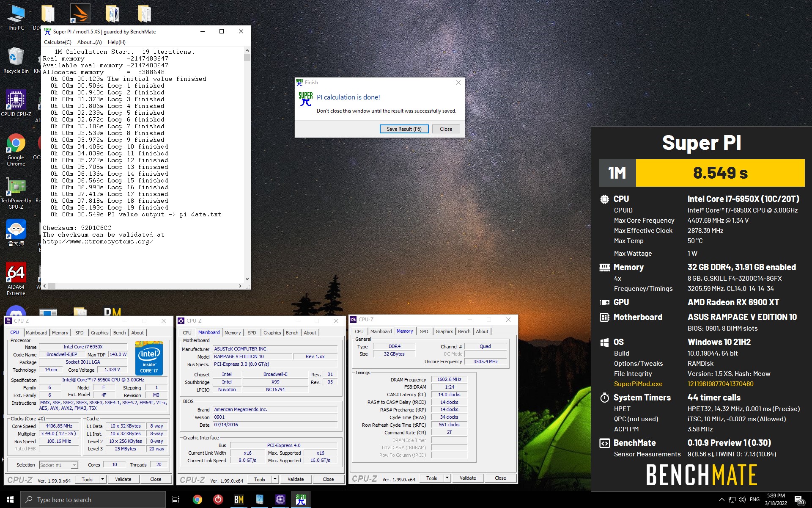
Task: Open the red power icon app on taskbar
Action: point(218,500)
